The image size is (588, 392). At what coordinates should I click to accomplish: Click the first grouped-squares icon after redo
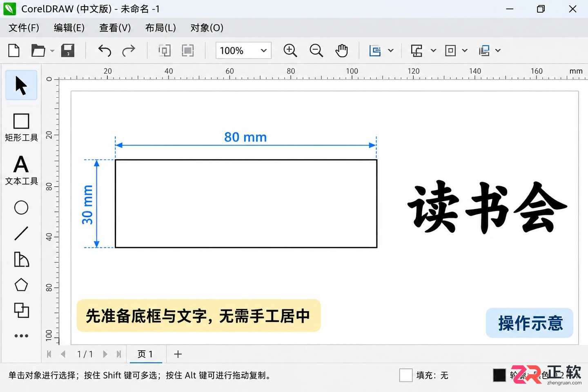(x=165, y=51)
